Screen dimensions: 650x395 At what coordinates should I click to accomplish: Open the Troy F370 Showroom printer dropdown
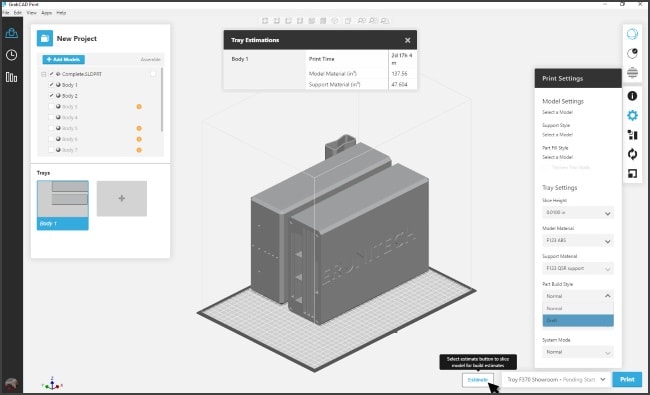(x=556, y=379)
